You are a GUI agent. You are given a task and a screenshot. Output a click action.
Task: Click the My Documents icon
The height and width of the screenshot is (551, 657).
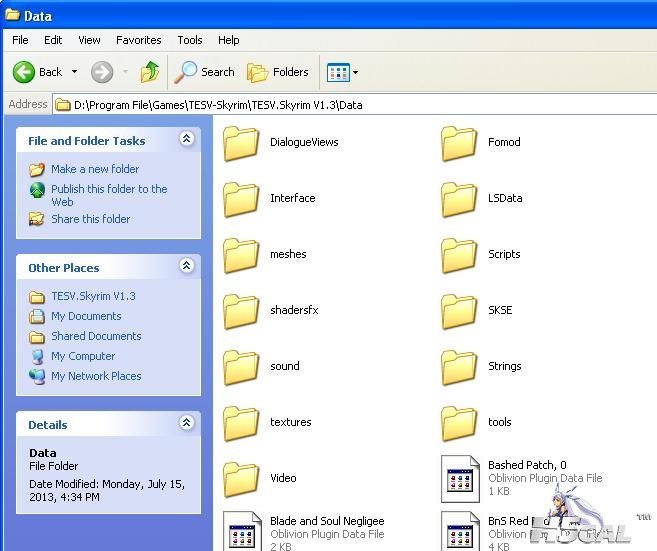pyautogui.click(x=37, y=316)
